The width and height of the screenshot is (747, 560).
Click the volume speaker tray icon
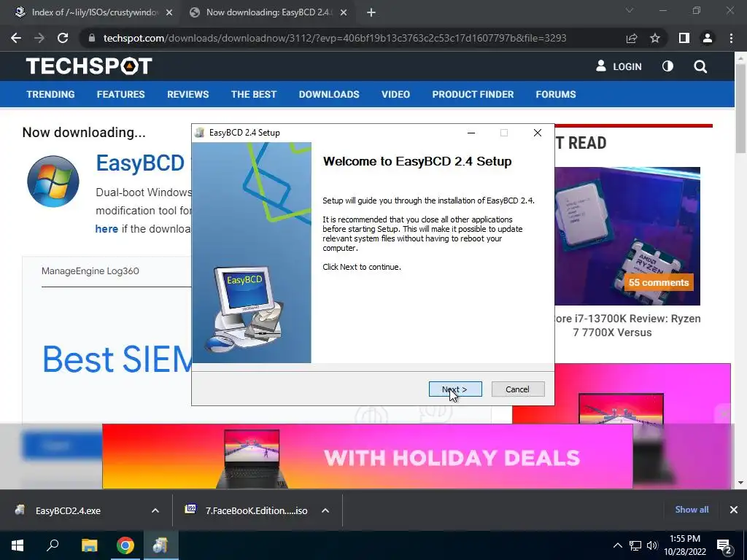point(651,545)
